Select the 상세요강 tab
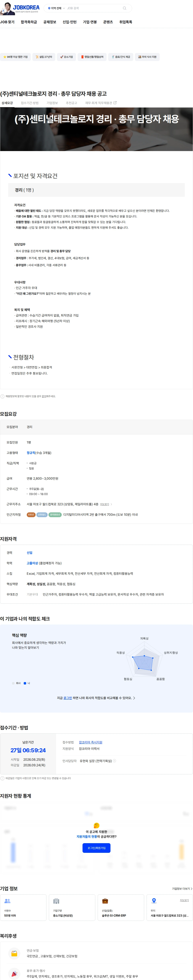The width and height of the screenshot is (193, 980). 7,103
